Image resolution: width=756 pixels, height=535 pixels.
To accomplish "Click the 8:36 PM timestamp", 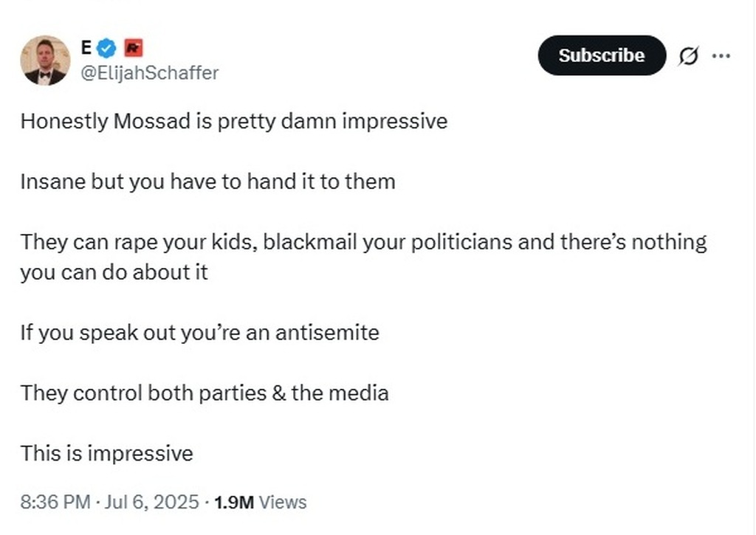I will [x=55, y=503].
